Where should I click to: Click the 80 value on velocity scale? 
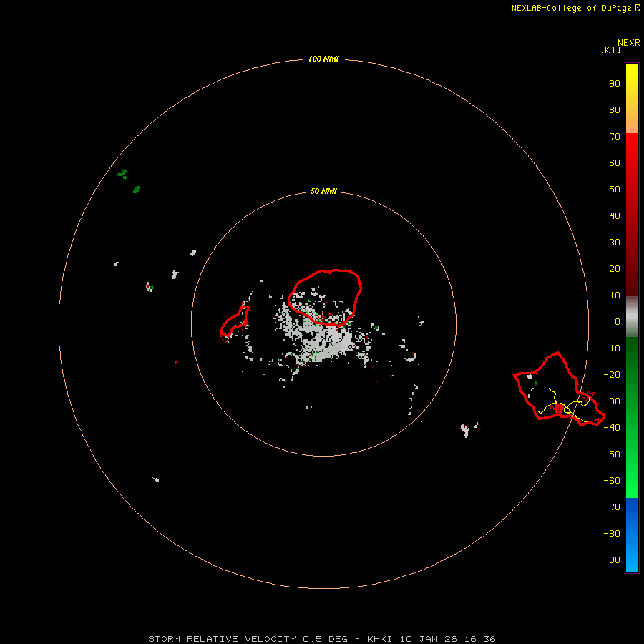pos(615,109)
